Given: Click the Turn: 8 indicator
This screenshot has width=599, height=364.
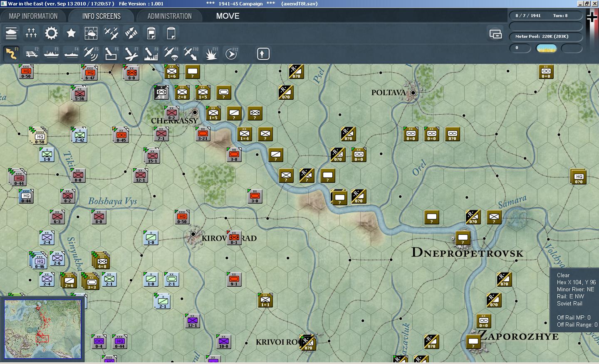Looking at the screenshot, I should [x=560, y=15].
